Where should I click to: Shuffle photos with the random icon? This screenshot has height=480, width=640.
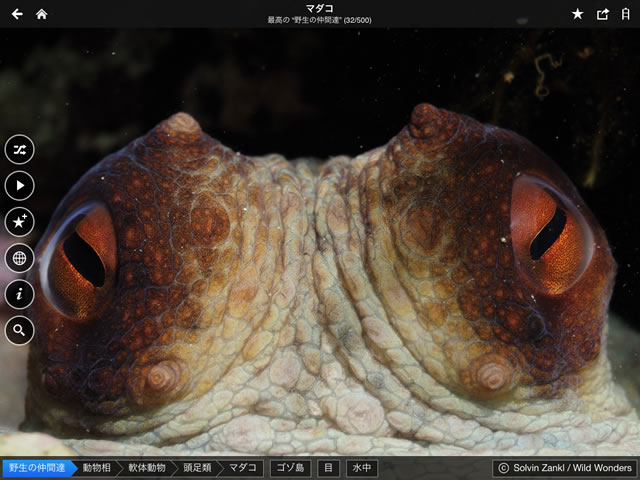(x=20, y=149)
